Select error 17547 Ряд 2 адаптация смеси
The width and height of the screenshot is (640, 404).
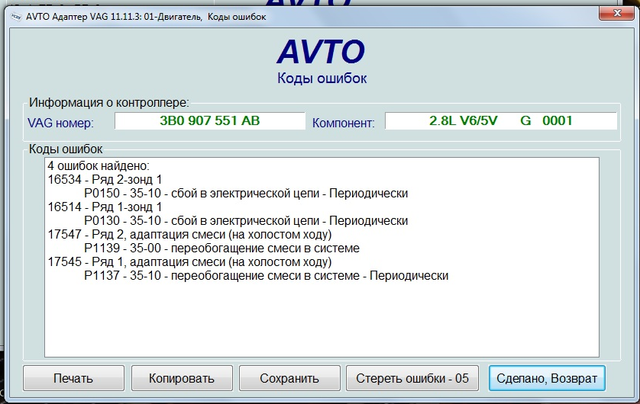(x=159, y=234)
